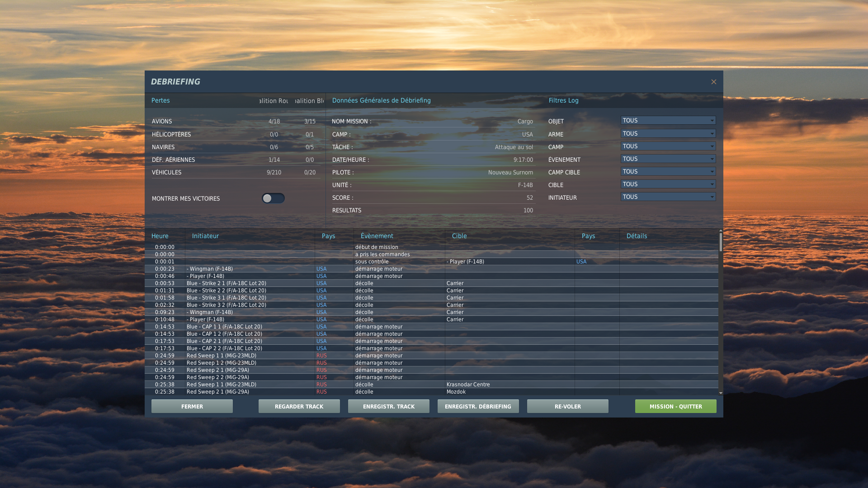Click the VÉHICULES losses row label
Screen dimensions: 868x488
click(x=166, y=173)
